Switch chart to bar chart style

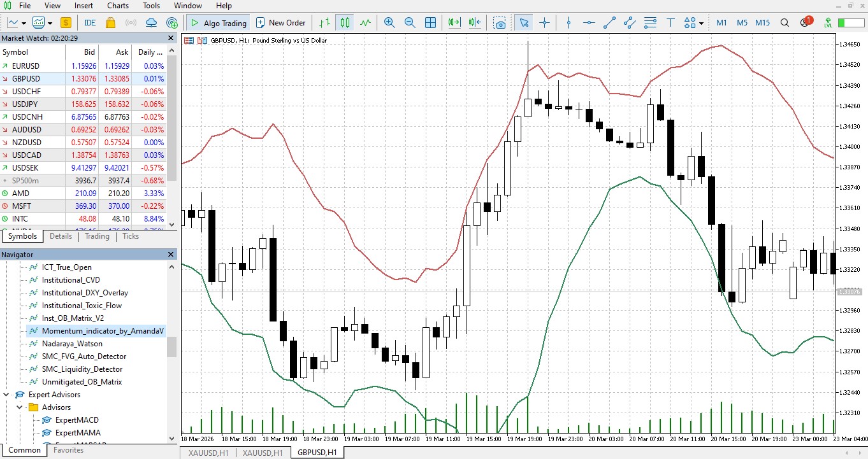[324, 23]
